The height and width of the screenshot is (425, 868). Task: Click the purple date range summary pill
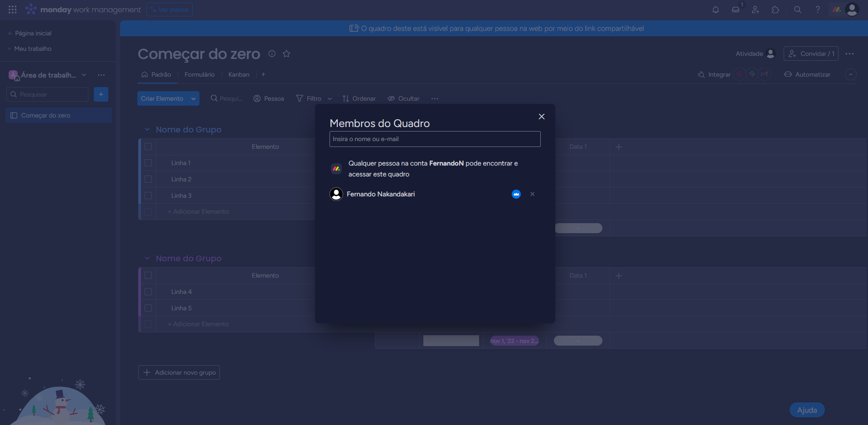[514, 341]
